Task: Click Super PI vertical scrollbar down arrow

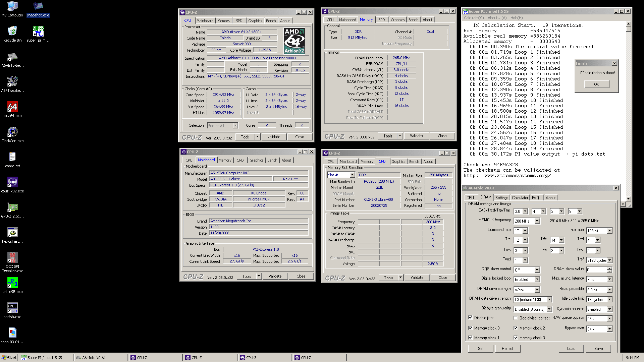Action: 628,199
